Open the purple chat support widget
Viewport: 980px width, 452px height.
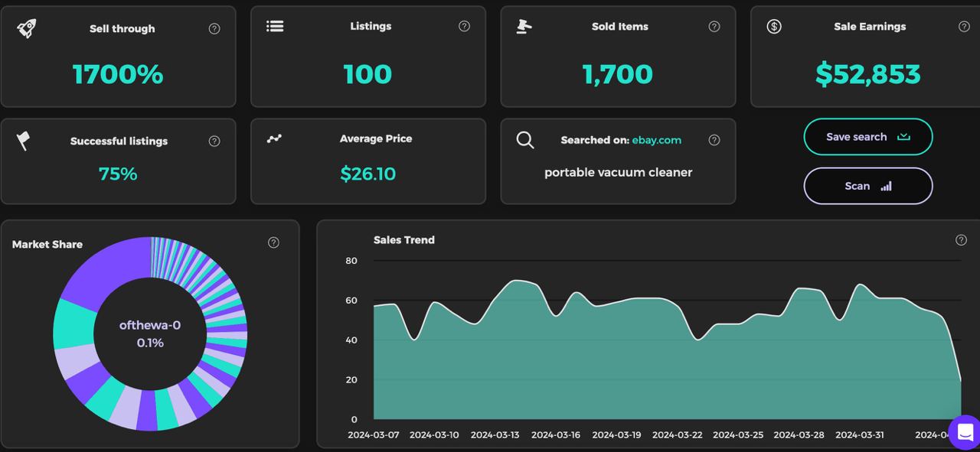(x=965, y=432)
